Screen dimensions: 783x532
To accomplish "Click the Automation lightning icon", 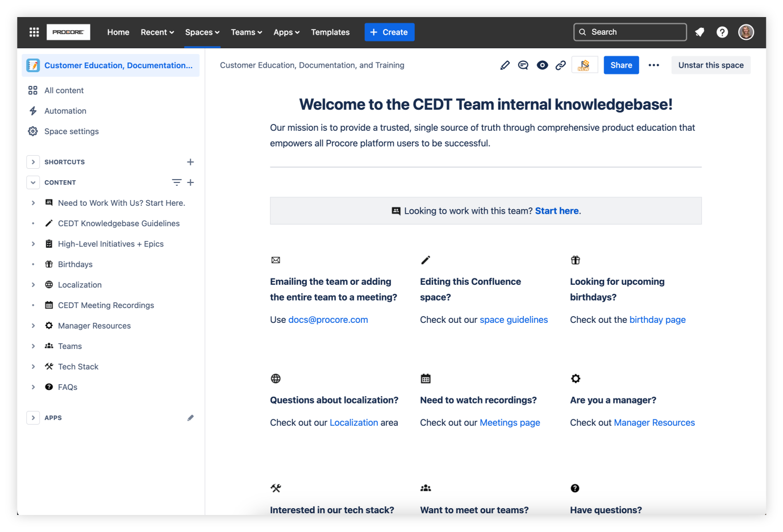I will click(33, 111).
